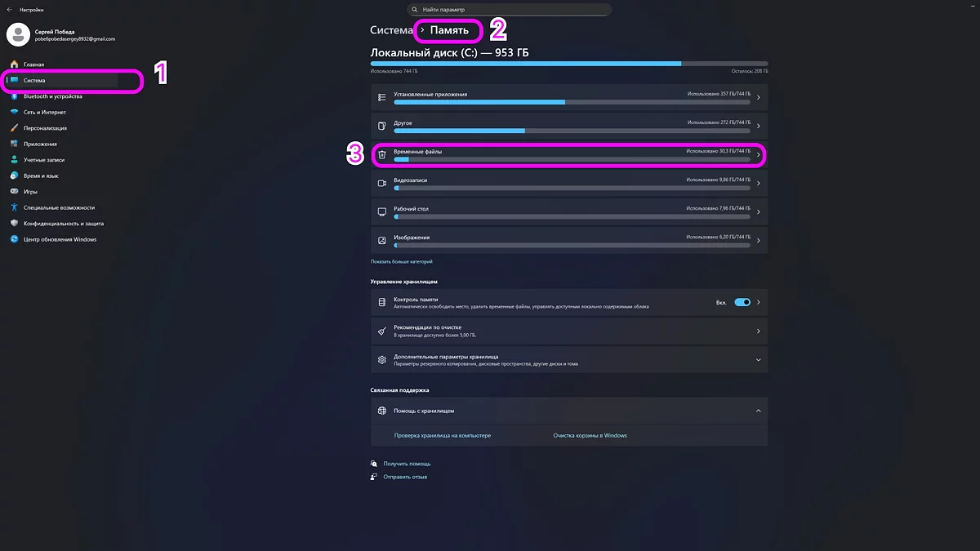Open Рекомендации по очистке
Screen dimensions: 980x551
pos(569,331)
